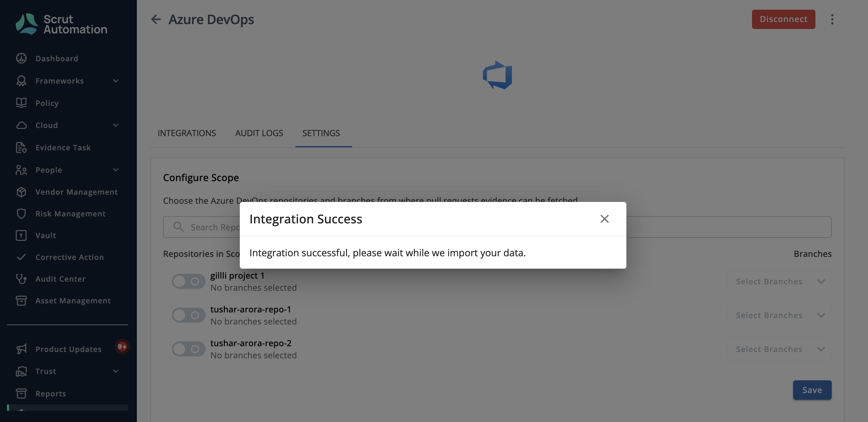Click the Scrut Automation logo

[x=61, y=24]
